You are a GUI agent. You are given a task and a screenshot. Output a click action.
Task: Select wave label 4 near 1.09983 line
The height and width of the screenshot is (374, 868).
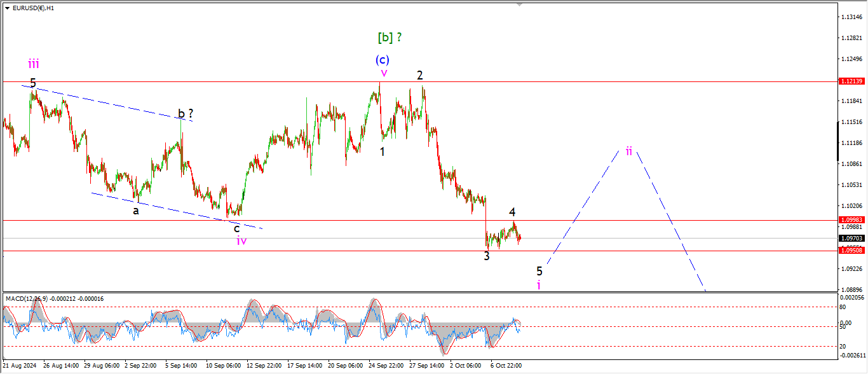512,212
